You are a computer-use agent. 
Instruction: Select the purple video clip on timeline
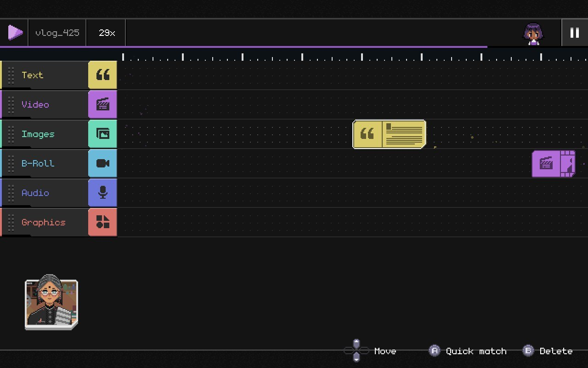click(x=553, y=163)
